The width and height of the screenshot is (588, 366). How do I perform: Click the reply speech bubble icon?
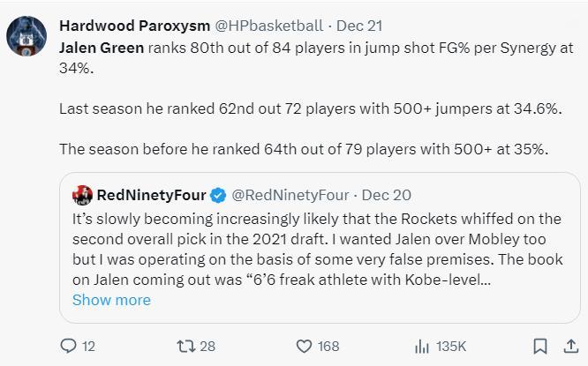(x=69, y=347)
